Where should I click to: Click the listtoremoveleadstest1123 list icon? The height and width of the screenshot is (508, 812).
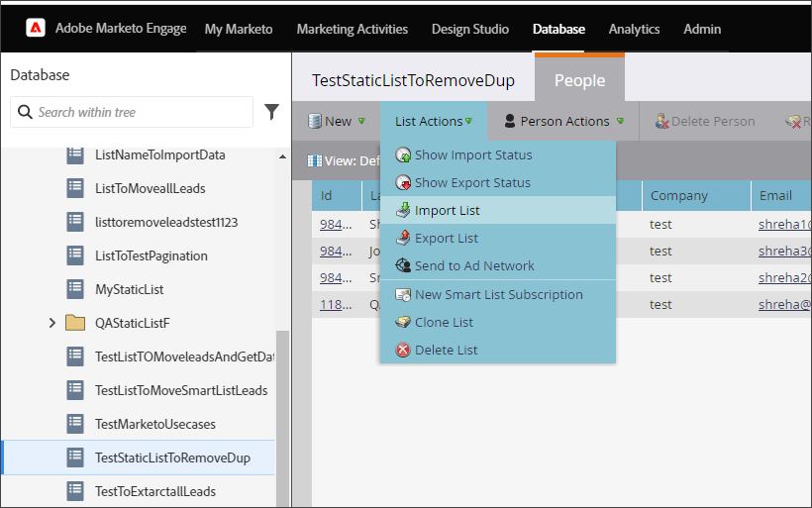click(x=75, y=222)
